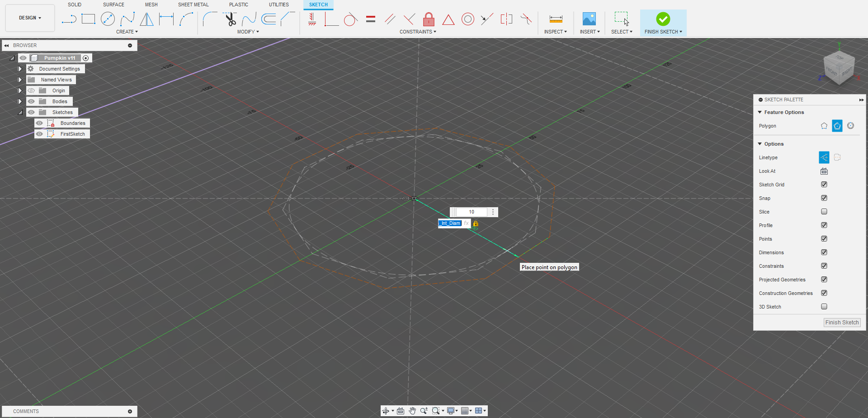Open the Look At icon in palette
Screen dimensions: 868x418
(x=824, y=171)
